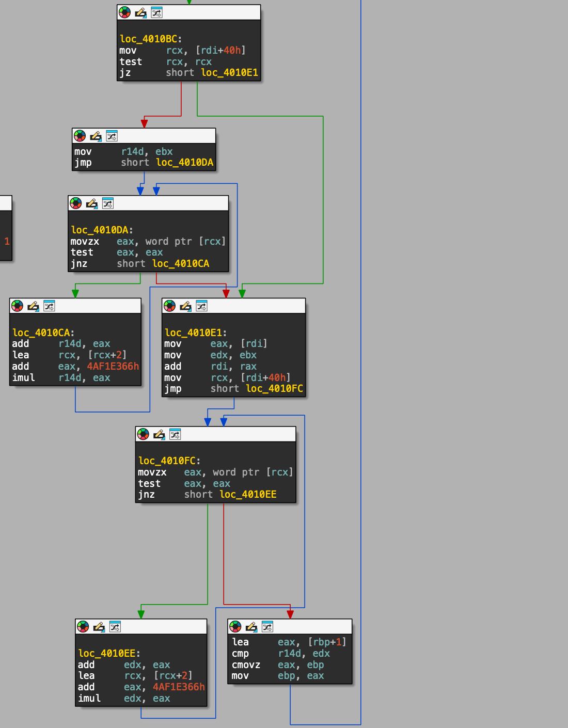This screenshot has width=568, height=728.
Task: Click the 'mov r14d, ebx' instruction
Action: pos(123,151)
